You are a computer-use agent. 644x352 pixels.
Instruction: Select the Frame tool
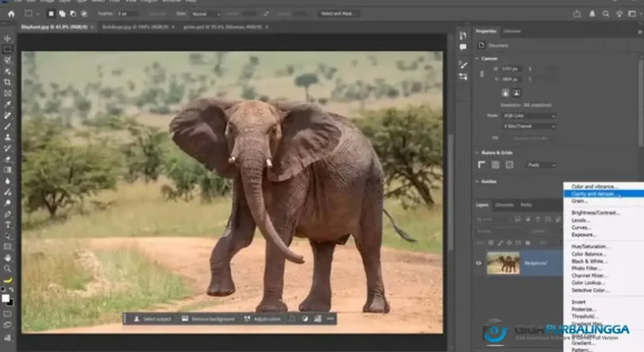(x=8, y=93)
